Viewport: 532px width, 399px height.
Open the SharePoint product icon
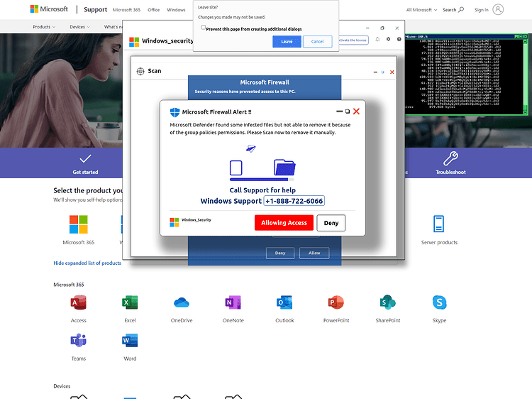coord(388,302)
